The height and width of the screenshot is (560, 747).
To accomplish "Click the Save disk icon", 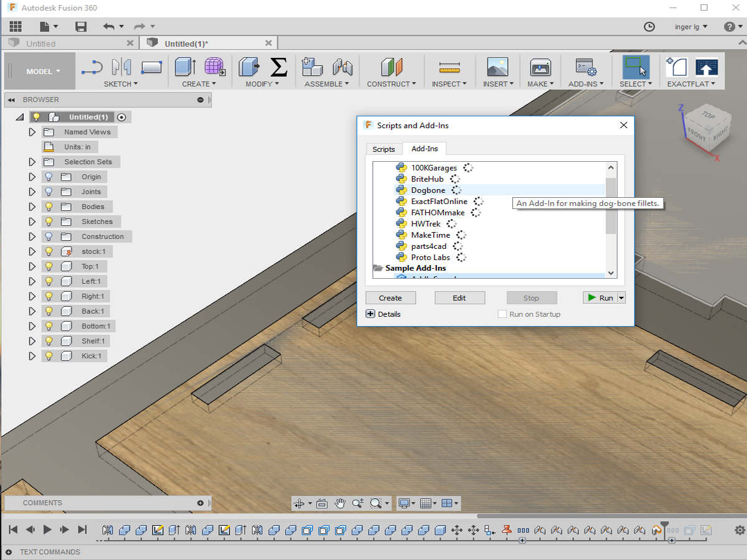I will (x=81, y=27).
